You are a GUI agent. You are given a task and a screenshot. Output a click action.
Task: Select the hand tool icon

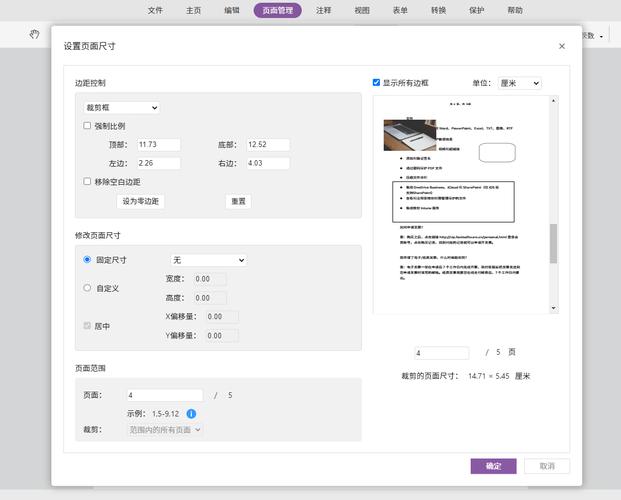(x=34, y=34)
